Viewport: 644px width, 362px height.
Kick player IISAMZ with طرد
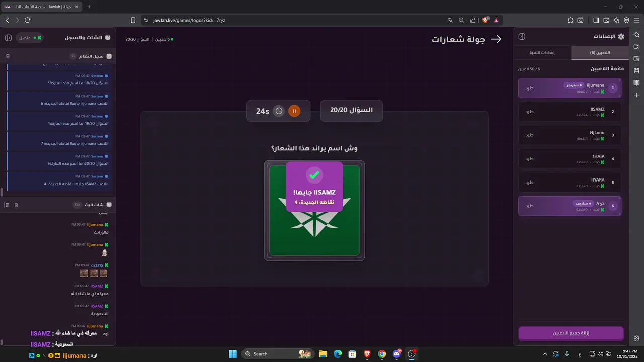tap(529, 112)
